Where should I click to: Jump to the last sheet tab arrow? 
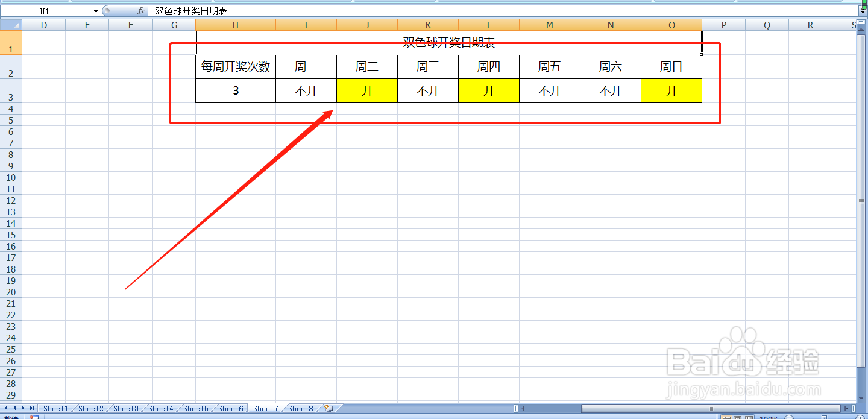[x=32, y=408]
